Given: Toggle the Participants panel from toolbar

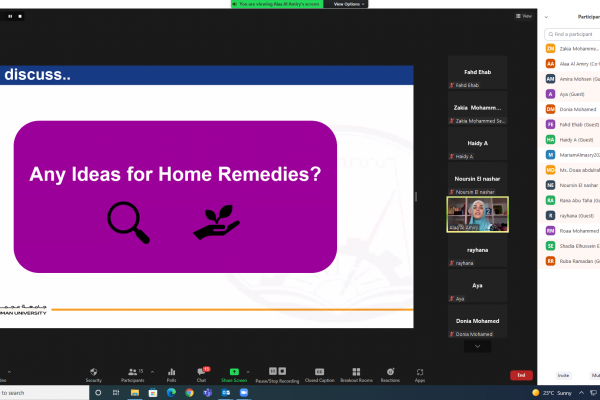Looking at the screenshot, I should tap(133, 372).
